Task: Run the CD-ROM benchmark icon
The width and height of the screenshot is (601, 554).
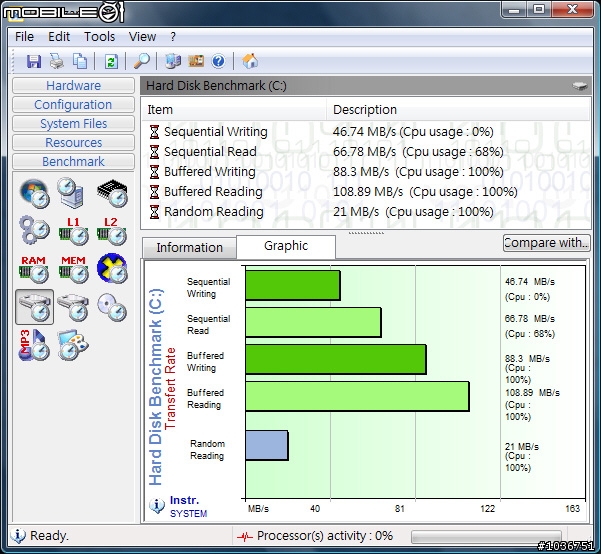Action: coord(112,307)
